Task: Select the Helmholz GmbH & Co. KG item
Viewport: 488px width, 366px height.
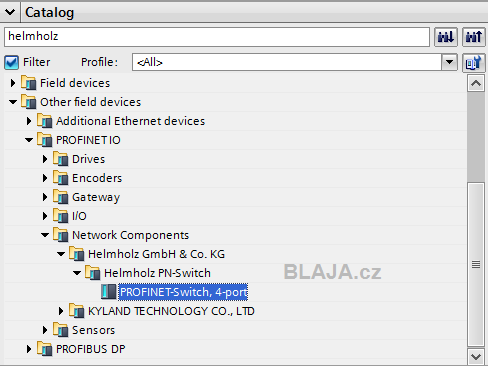Action: pos(156,254)
